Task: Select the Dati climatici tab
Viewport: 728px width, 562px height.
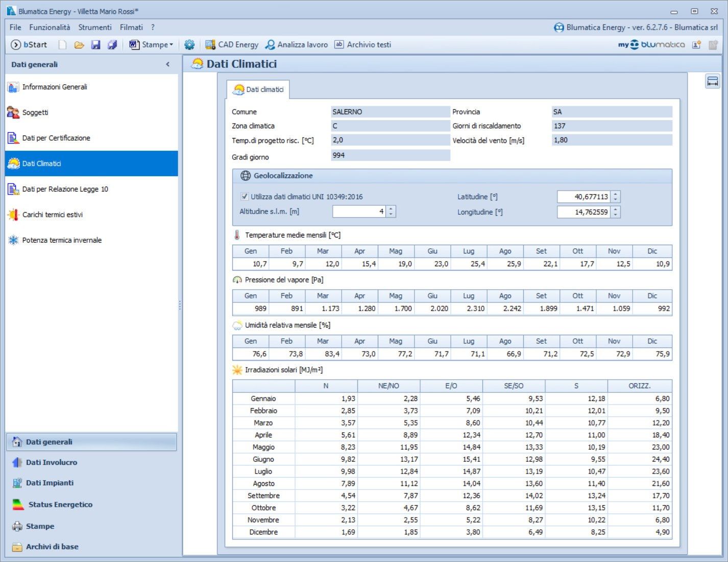Action: (258, 89)
